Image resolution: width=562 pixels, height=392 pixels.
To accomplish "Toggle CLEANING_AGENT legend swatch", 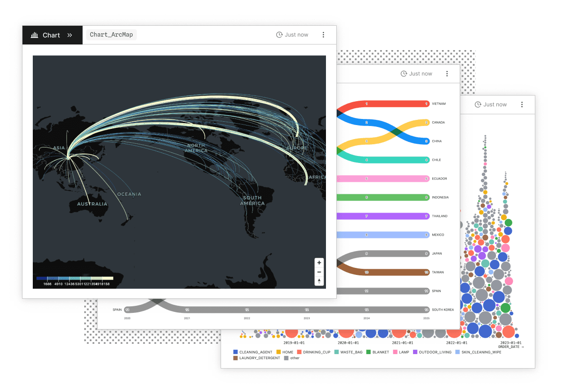I will 236,352.
